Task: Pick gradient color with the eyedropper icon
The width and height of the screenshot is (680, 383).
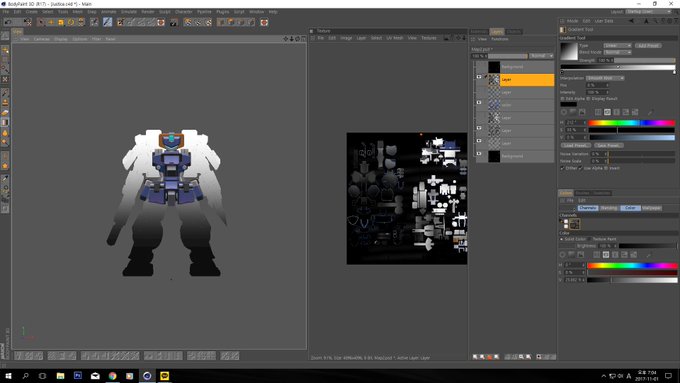Action: click(x=650, y=112)
